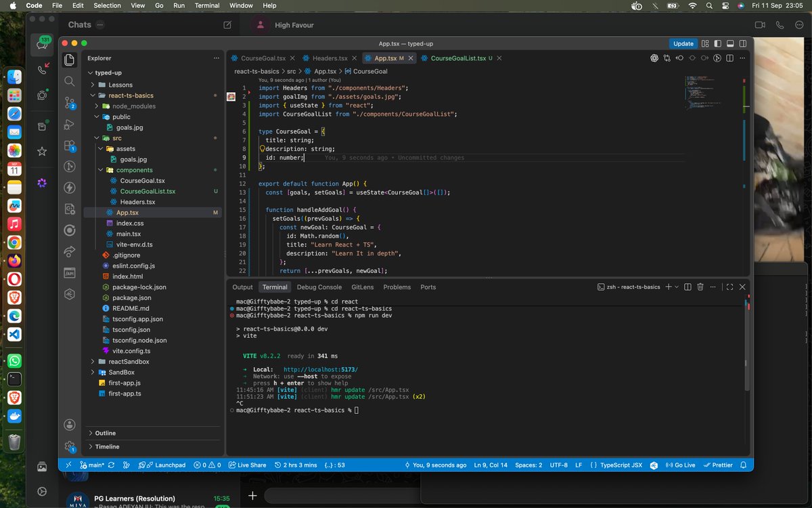Open WhatsApp from the Dock
Image resolution: width=812 pixels, height=508 pixels.
click(x=14, y=361)
